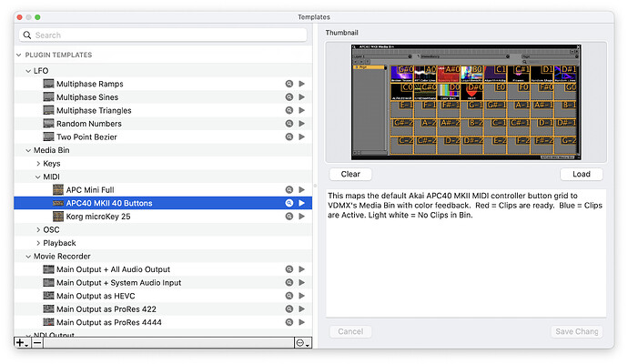This screenshot has width=628, height=364.
Task: Click preview magnifier for APC Mini Full
Action: (289, 189)
